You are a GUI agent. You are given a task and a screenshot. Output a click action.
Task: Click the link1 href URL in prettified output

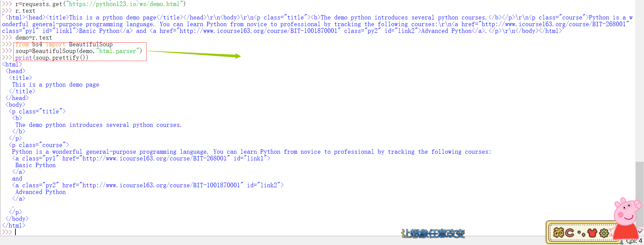point(155,158)
